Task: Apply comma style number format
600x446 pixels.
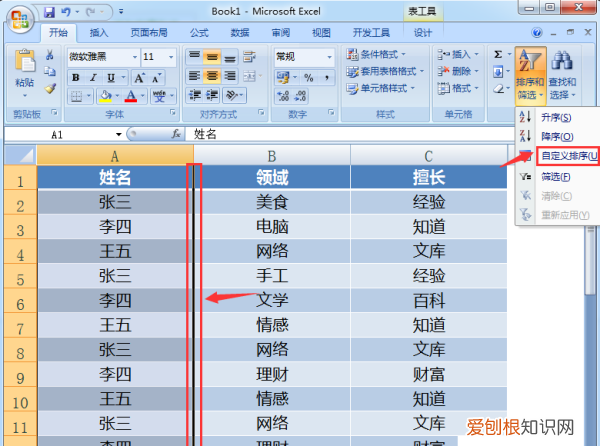Action: (327, 78)
